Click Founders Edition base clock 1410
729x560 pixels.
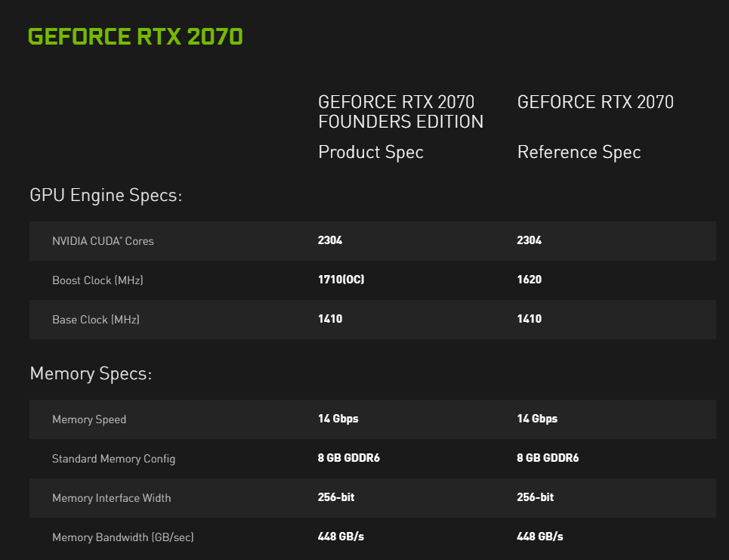coord(330,319)
